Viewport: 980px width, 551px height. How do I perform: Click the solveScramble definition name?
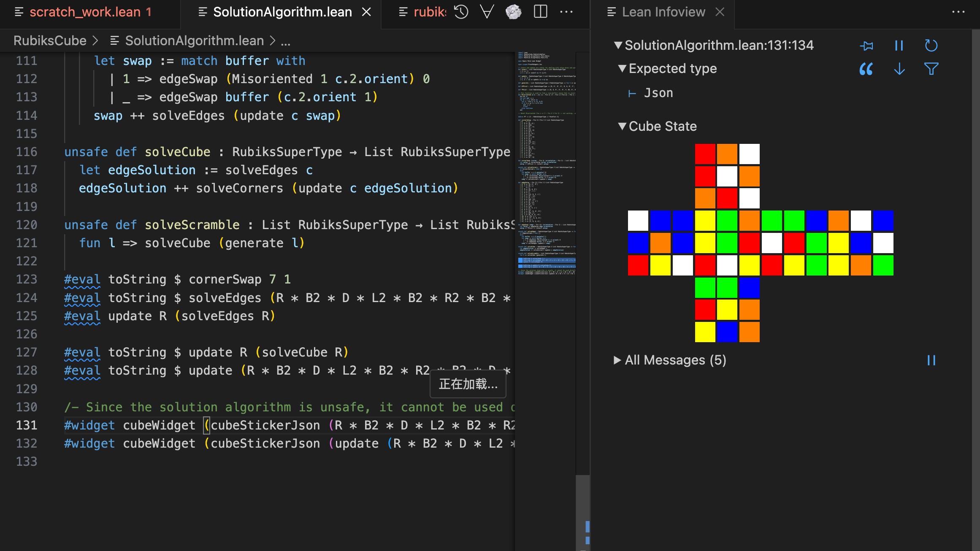pyautogui.click(x=192, y=225)
